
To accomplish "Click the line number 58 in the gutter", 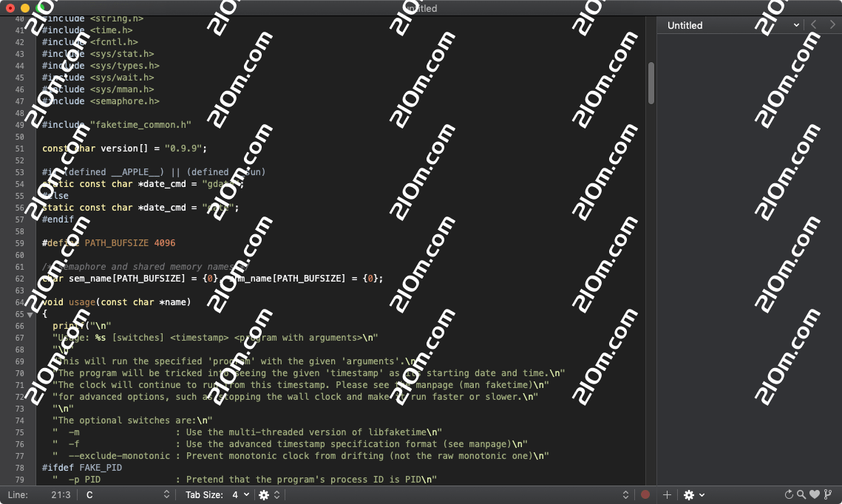I will tap(20, 231).
